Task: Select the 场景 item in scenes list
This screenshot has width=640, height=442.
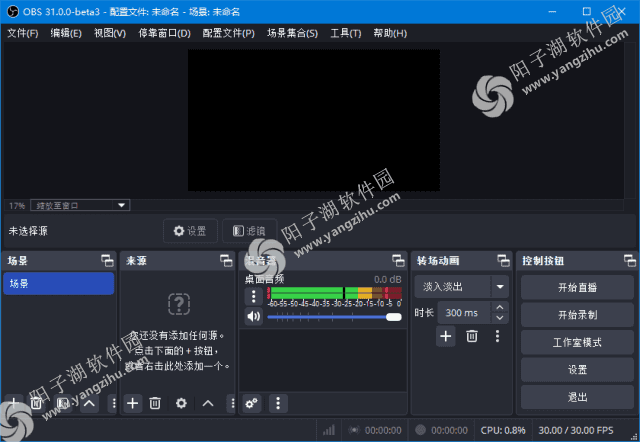Action: [x=59, y=283]
